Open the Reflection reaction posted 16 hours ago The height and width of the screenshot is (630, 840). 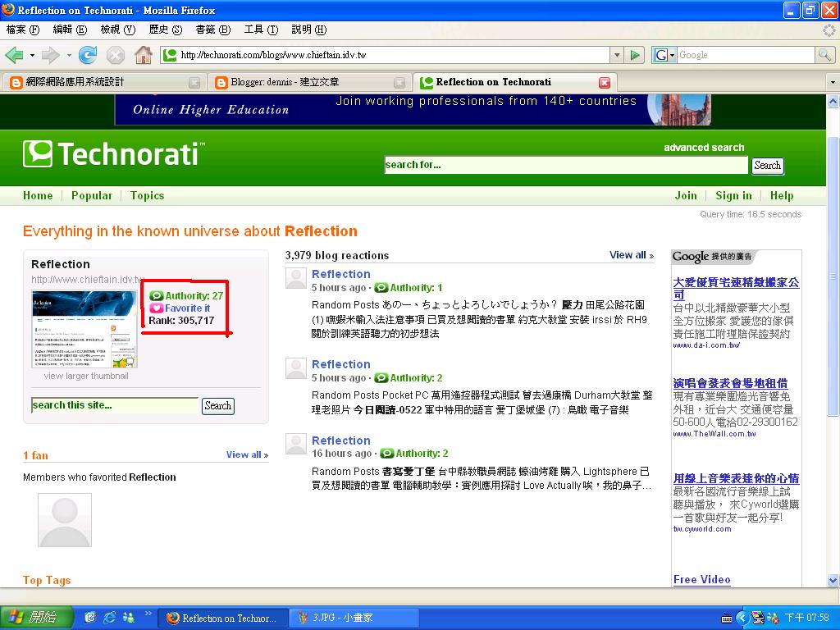[x=341, y=441]
